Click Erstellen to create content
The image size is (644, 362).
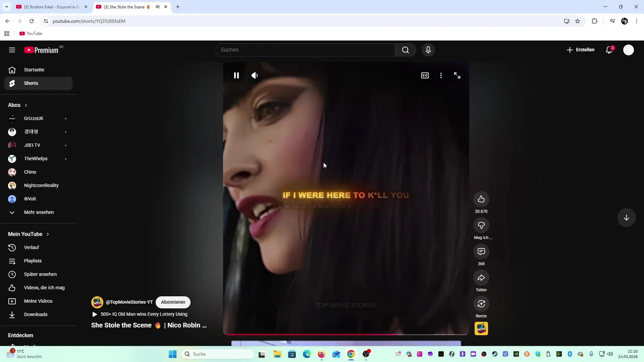581,50
